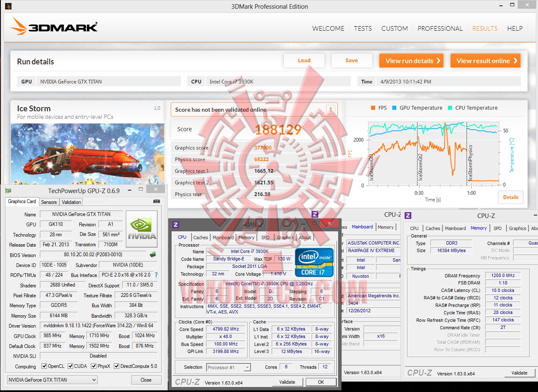Click the title icon of the CPU-Z memory window
The width and height of the screenshot is (538, 392).
pyautogui.click(x=408, y=216)
